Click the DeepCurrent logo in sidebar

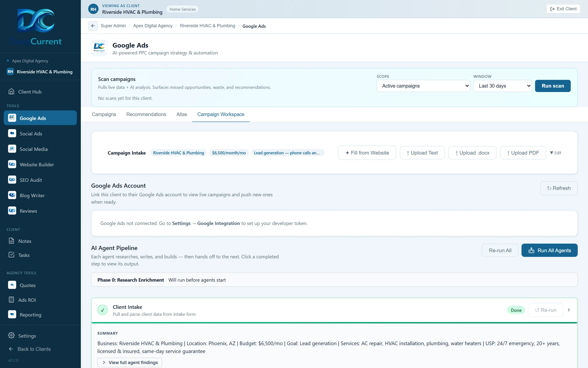click(36, 26)
